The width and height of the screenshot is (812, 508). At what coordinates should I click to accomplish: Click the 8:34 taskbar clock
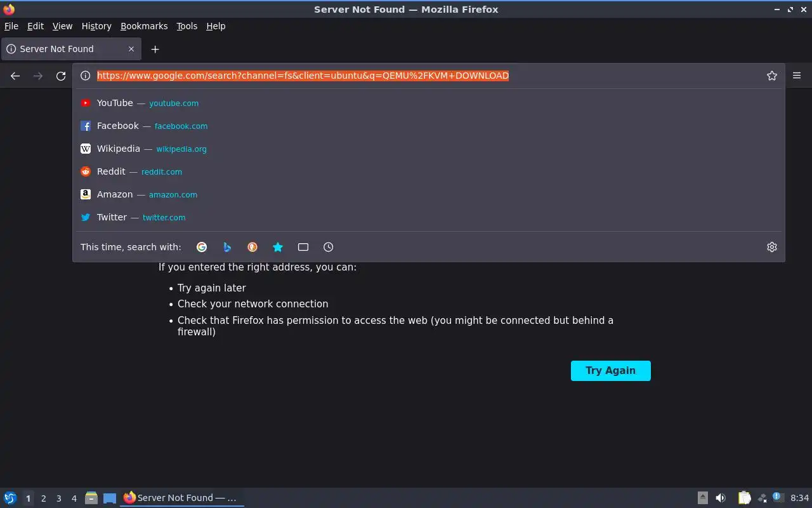click(800, 498)
